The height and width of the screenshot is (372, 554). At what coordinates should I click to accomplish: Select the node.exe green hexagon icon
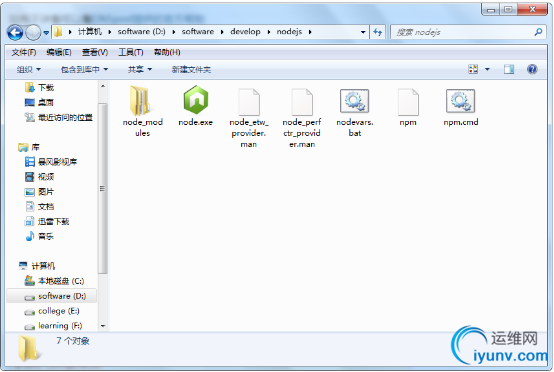coord(196,100)
